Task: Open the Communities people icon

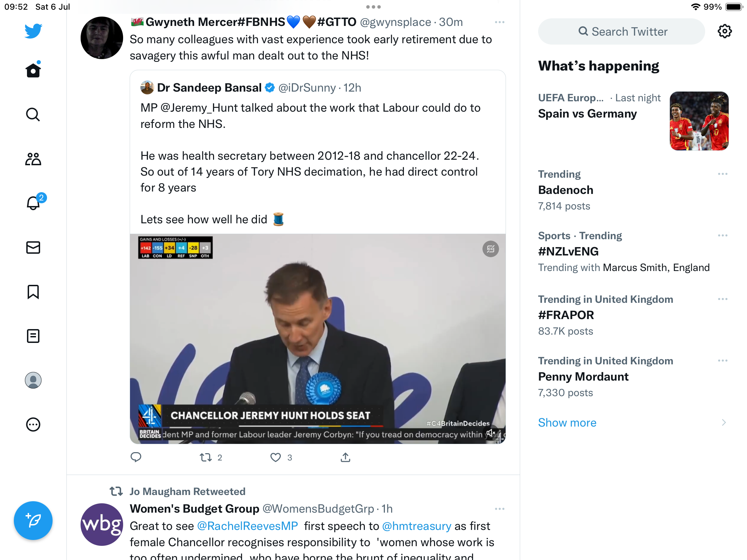Action: [33, 159]
